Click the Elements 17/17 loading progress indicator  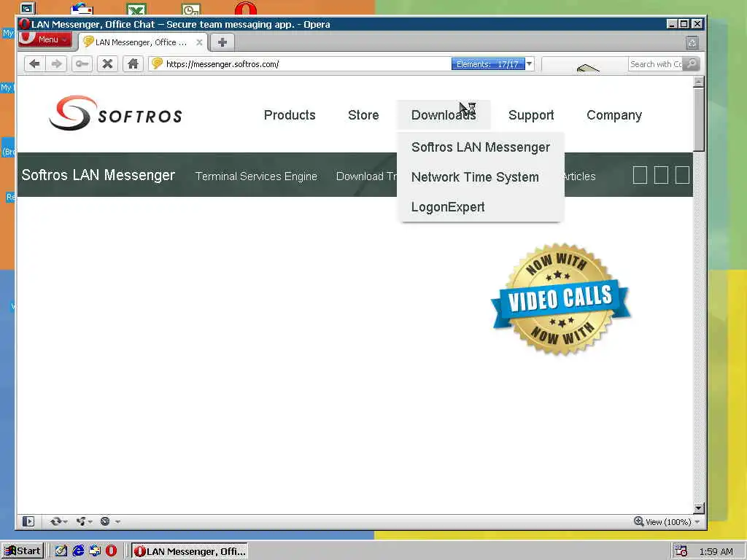point(488,64)
